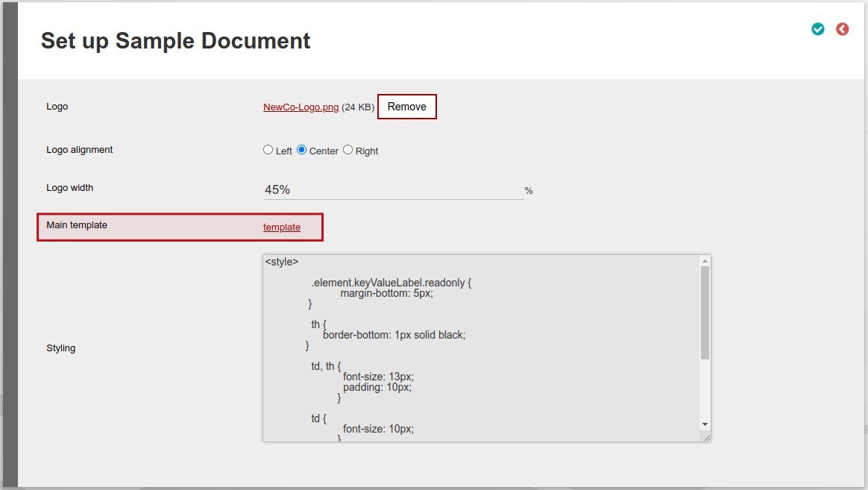Select Center logo alignment
Viewport: 868px width, 490px height.
(x=302, y=149)
